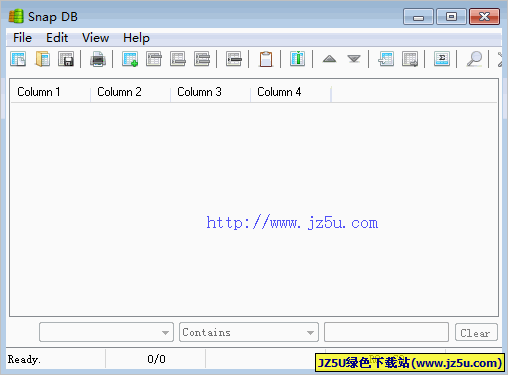
Task: Click the '0/0' record counter text
Action: point(156,359)
